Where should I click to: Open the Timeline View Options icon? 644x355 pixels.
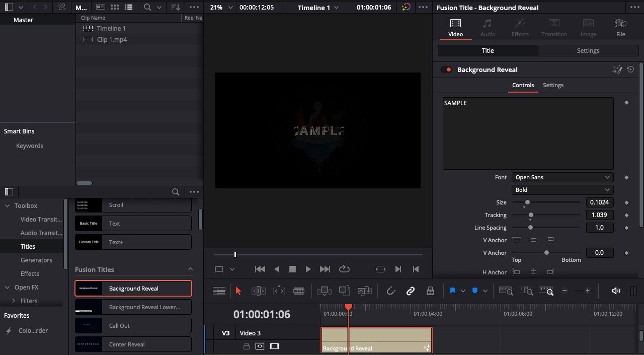click(219, 291)
